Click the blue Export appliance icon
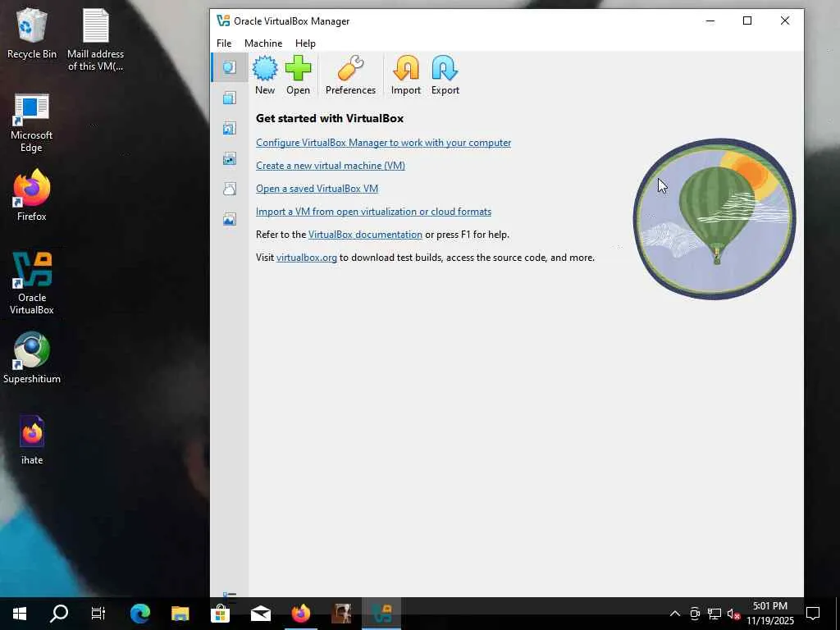The height and width of the screenshot is (630, 840). point(445,75)
